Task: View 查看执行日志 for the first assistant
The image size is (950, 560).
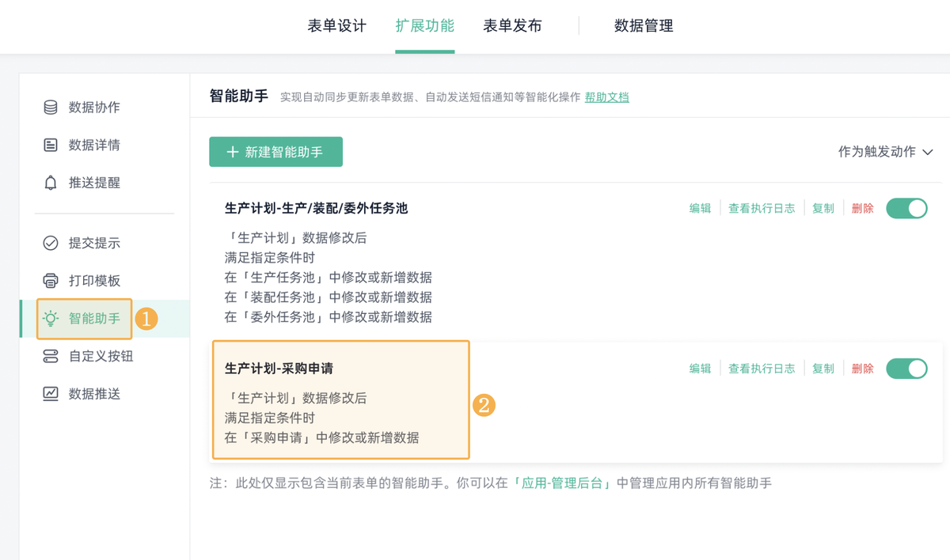Action: [x=762, y=208]
